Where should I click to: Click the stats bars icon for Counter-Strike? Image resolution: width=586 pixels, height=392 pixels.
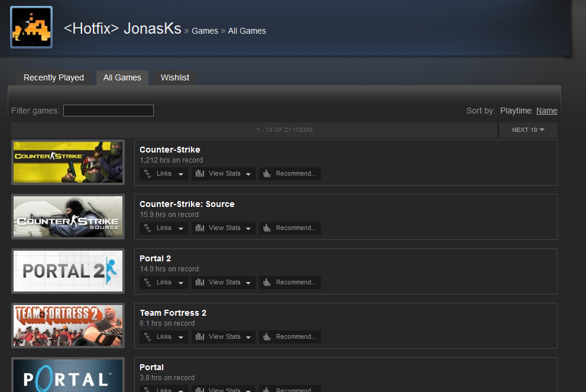coord(200,173)
